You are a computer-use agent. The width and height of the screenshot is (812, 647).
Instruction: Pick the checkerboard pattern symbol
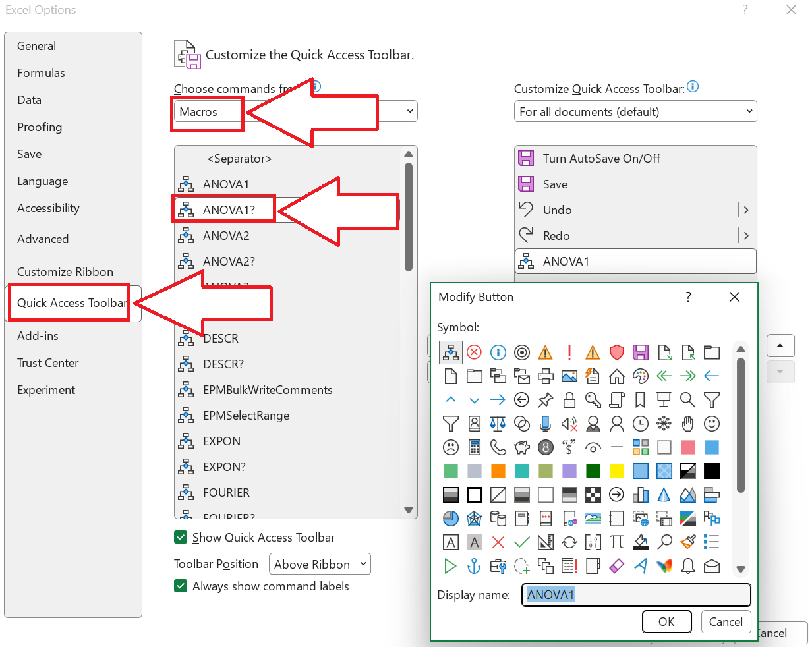pyautogui.click(x=593, y=495)
